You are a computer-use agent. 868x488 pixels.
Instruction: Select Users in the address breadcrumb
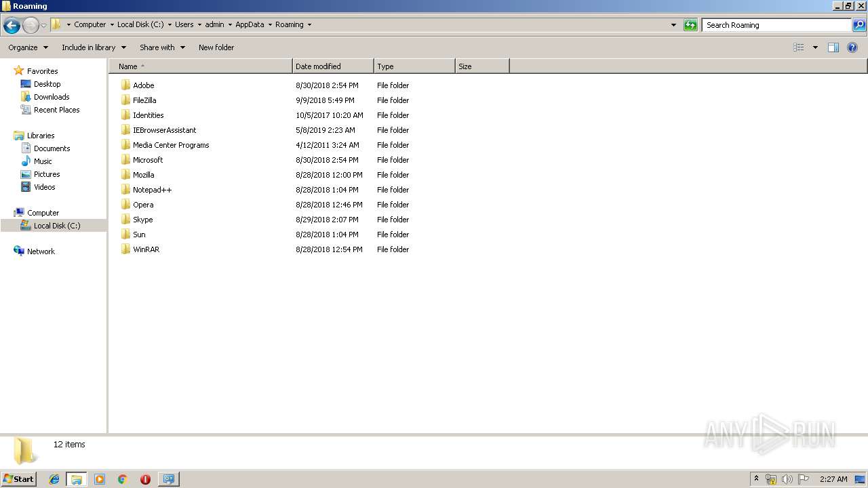pyautogui.click(x=184, y=24)
